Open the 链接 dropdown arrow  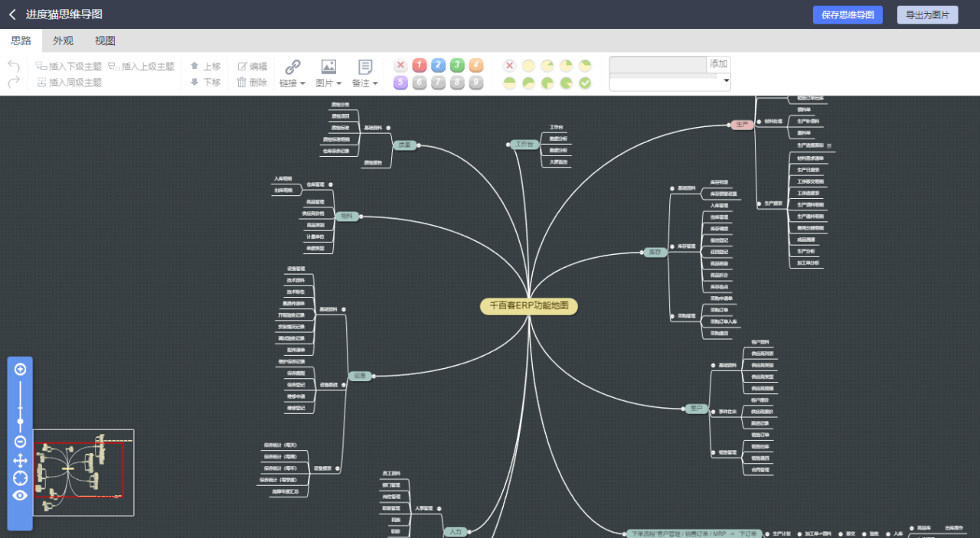pos(302,83)
